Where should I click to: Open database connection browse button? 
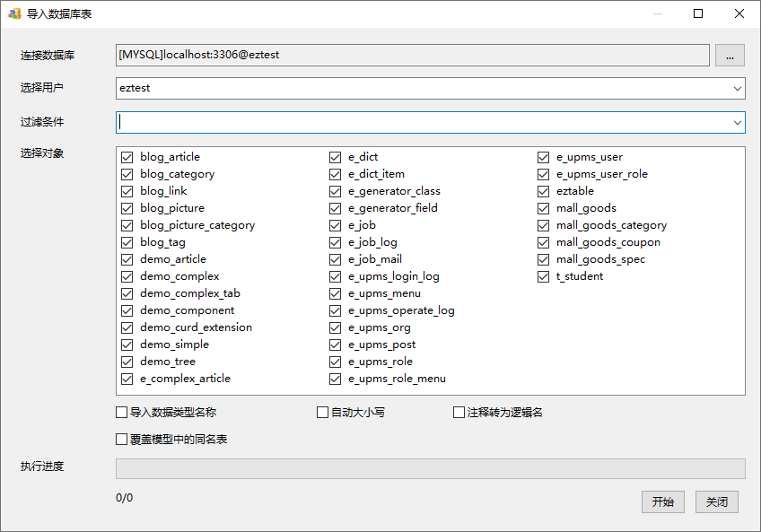pos(730,56)
